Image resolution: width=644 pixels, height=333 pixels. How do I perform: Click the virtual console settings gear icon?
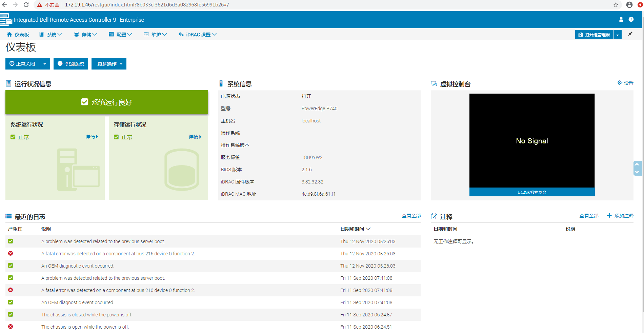620,83
